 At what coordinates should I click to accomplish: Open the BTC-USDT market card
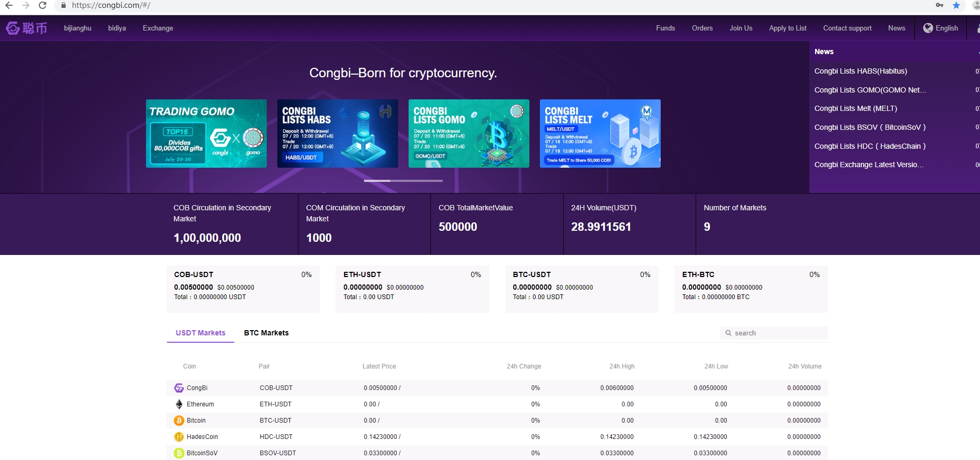pos(582,289)
